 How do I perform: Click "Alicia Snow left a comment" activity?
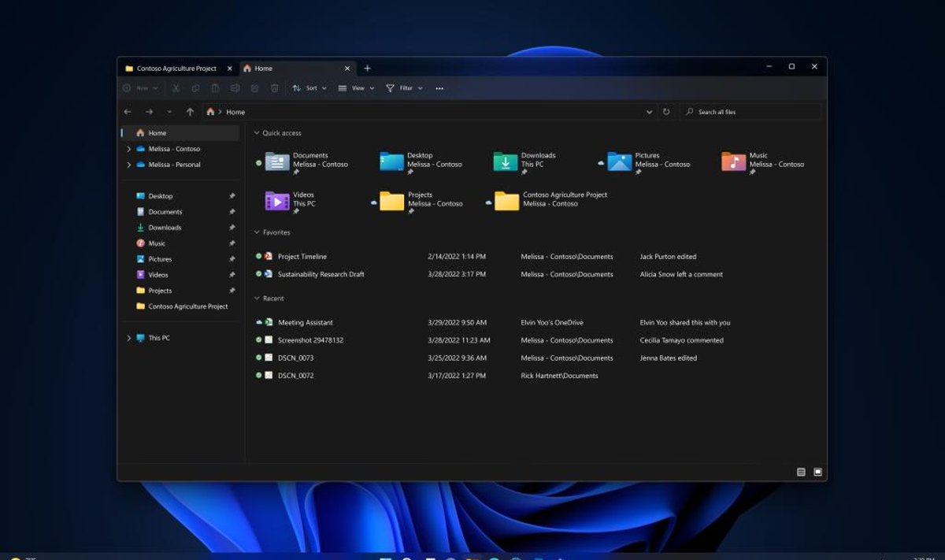tap(681, 274)
